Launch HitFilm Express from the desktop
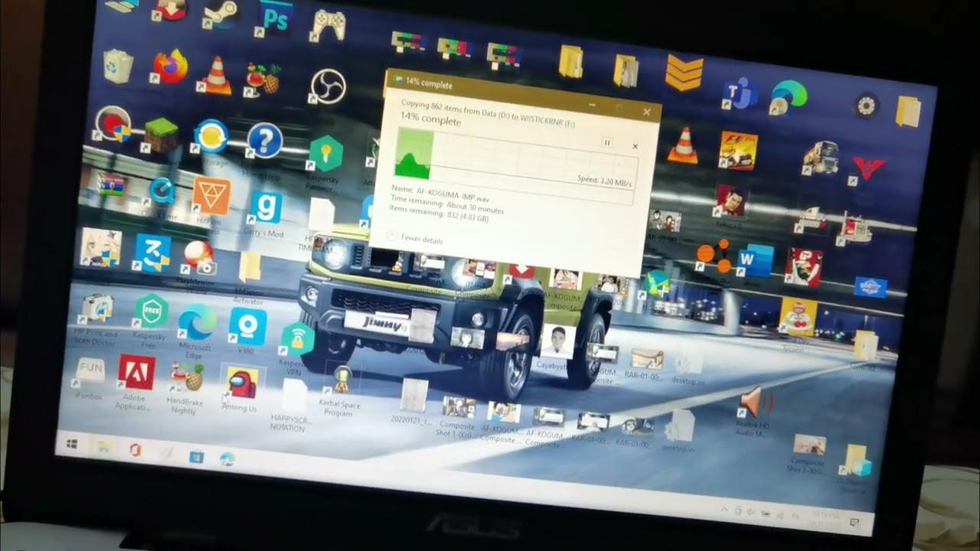 [x=211, y=195]
